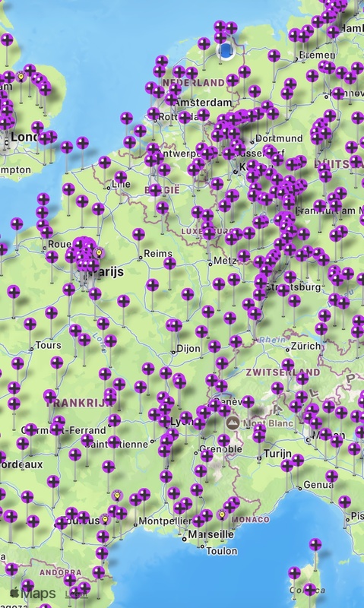The image size is (364, 608).
Task: Tap the Apple Maps logo
Action: pyautogui.click(x=33, y=593)
